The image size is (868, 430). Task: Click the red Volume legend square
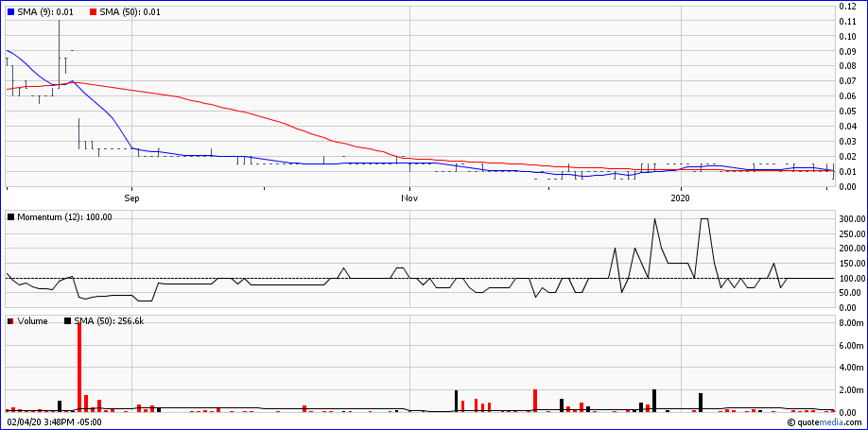click(10, 321)
